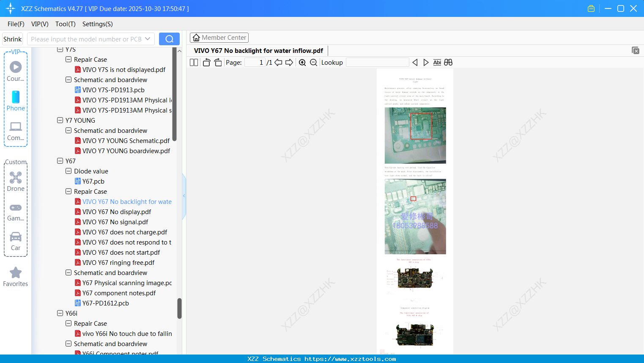Click the model number search input

coord(86,39)
